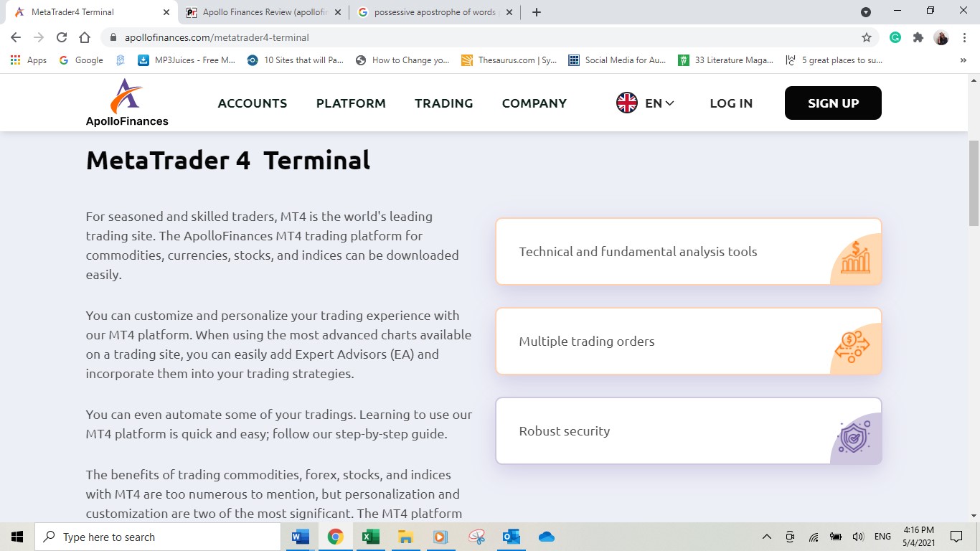Close the MetaTrader4 Terminal tab
Screen dimensions: 980x551
pyautogui.click(x=166, y=12)
